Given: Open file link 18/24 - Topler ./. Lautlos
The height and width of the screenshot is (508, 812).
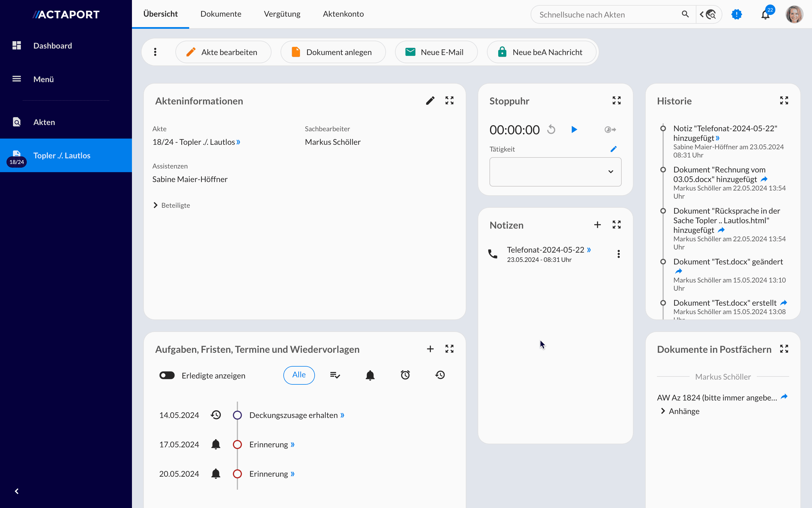Looking at the screenshot, I should 196,142.
